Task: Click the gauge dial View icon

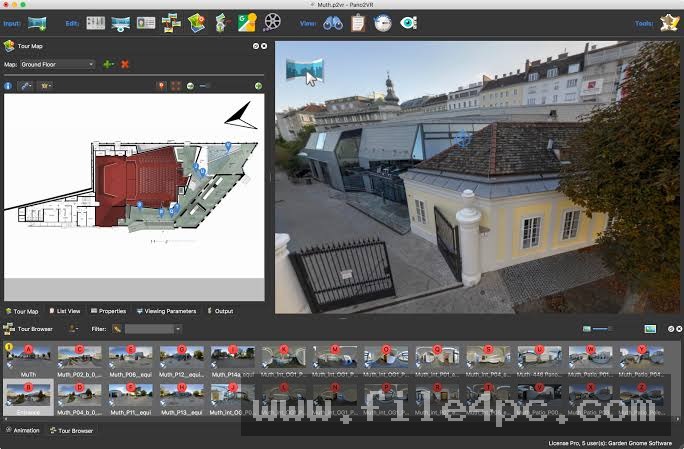Action: coord(383,23)
